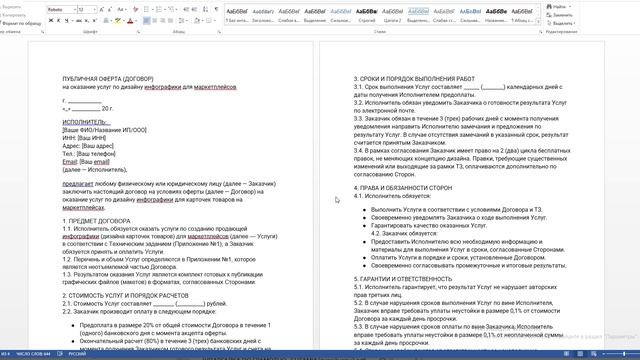The height and width of the screenshot is (360, 640).
Task: Click the ИСПОЛНИТЕЛЬ heading text
Action: pos(84,122)
